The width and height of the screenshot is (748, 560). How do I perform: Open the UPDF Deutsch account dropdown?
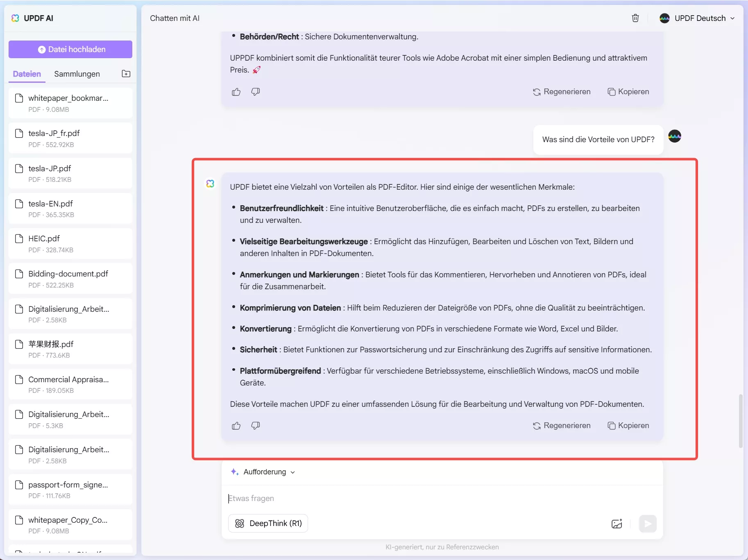click(697, 18)
